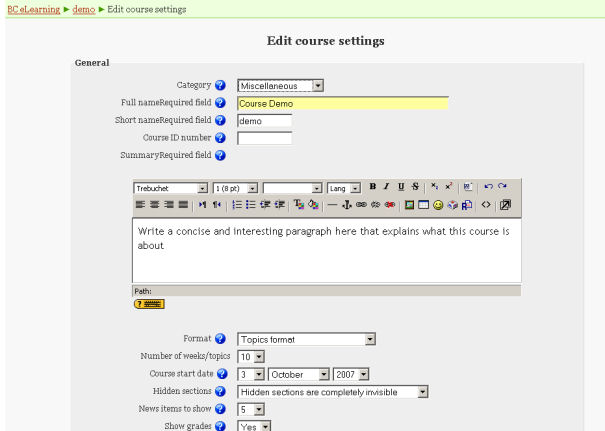The width and height of the screenshot is (605, 431).
Task: Expand the Trebuchet font dropdown
Action: point(170,188)
